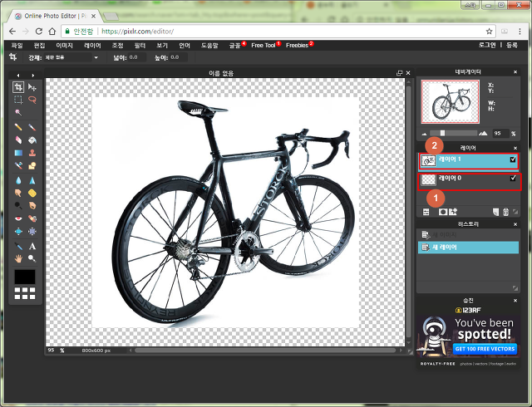Create a new layer
Image resolution: width=532 pixels, height=407 pixels.
tap(495, 212)
